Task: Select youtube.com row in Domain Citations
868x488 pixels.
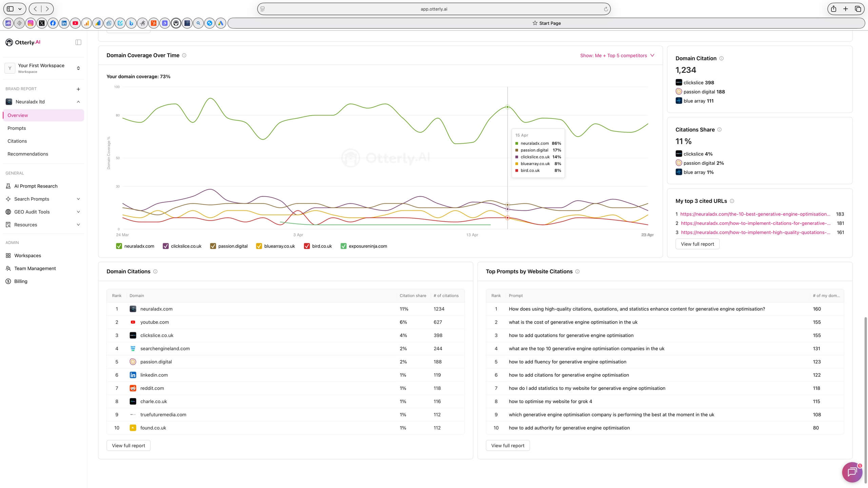Action: (285, 322)
